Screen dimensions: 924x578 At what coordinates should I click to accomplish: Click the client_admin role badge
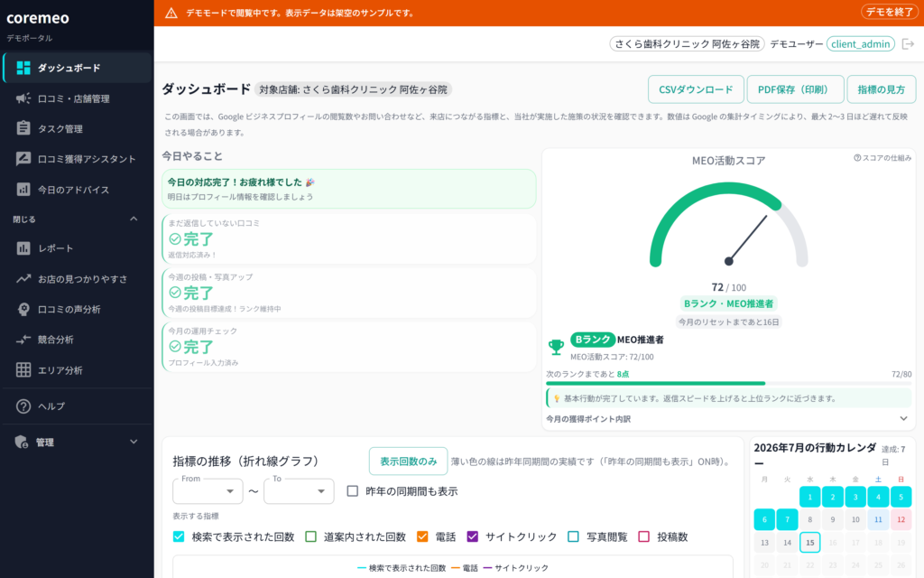pyautogui.click(x=860, y=44)
